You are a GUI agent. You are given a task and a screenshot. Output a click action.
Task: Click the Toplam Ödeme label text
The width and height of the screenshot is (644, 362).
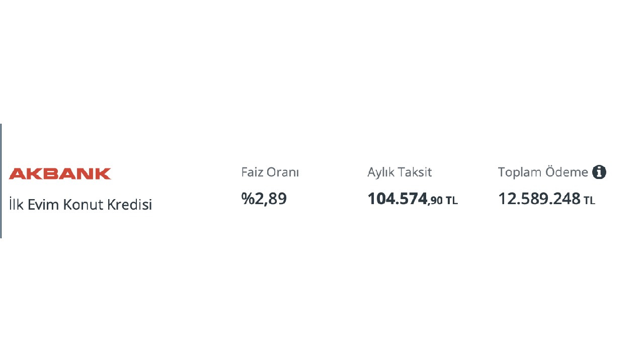pyautogui.click(x=543, y=172)
